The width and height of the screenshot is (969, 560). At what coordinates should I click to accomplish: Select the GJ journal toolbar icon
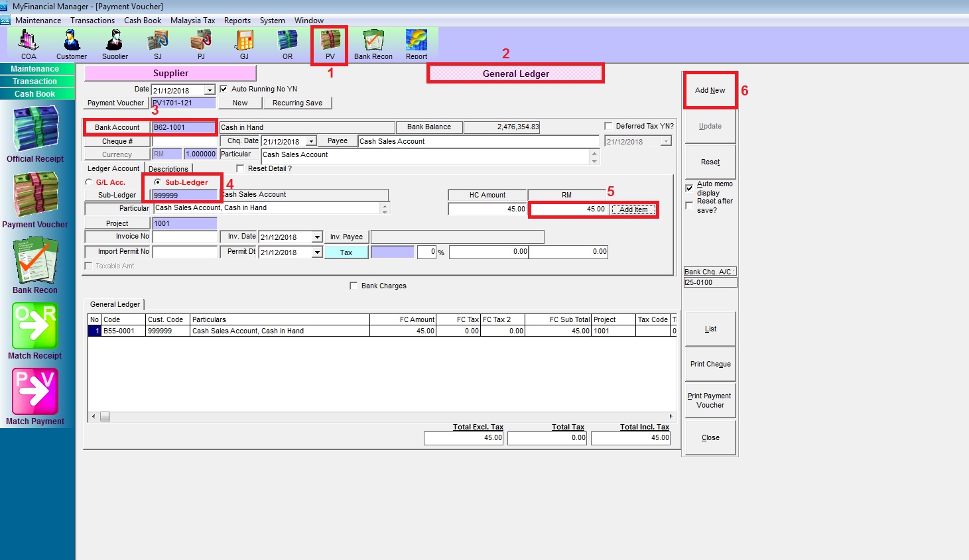244,42
